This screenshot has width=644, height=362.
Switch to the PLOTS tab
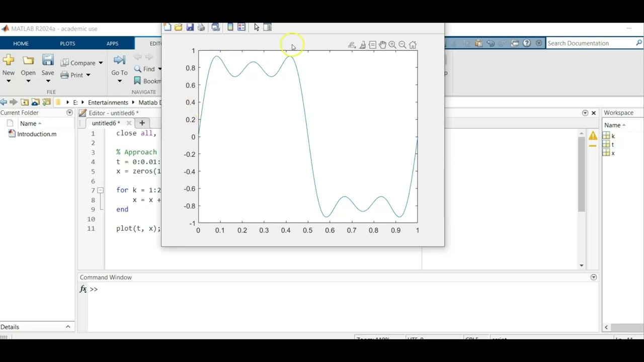click(x=67, y=43)
